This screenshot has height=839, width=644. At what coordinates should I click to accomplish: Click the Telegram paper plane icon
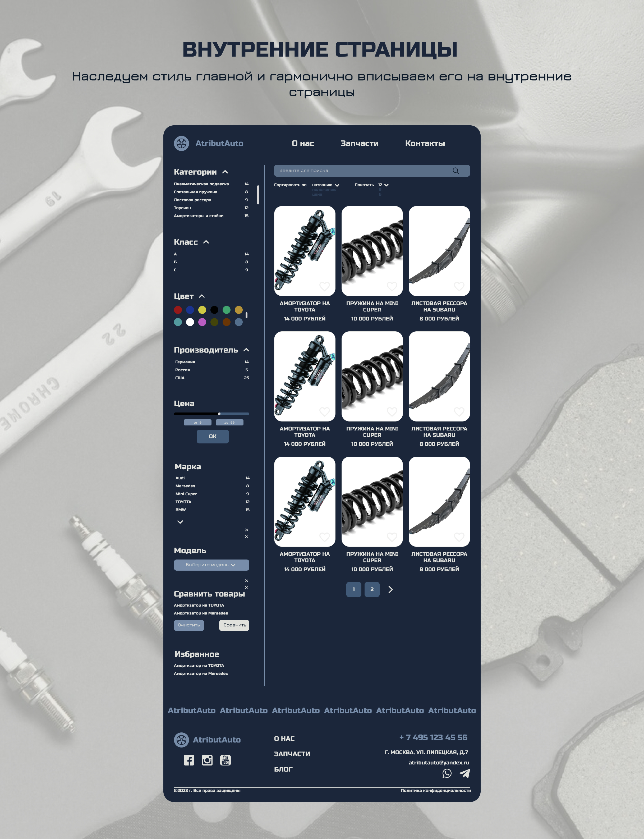point(464,773)
